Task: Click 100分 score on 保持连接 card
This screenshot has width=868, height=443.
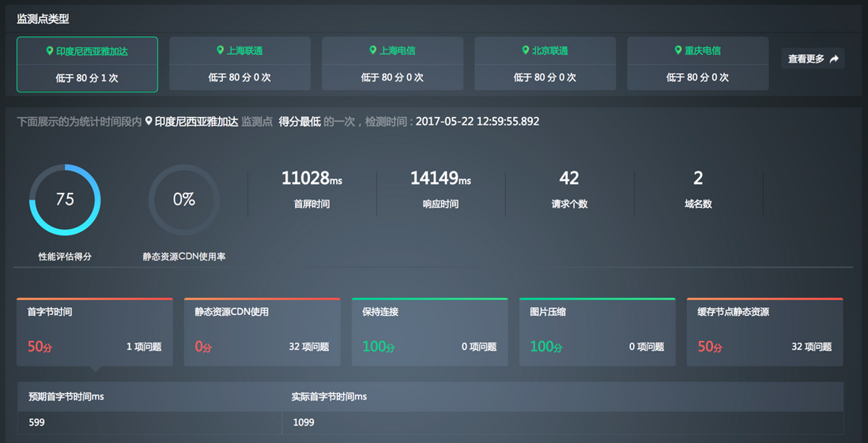Action: [379, 347]
